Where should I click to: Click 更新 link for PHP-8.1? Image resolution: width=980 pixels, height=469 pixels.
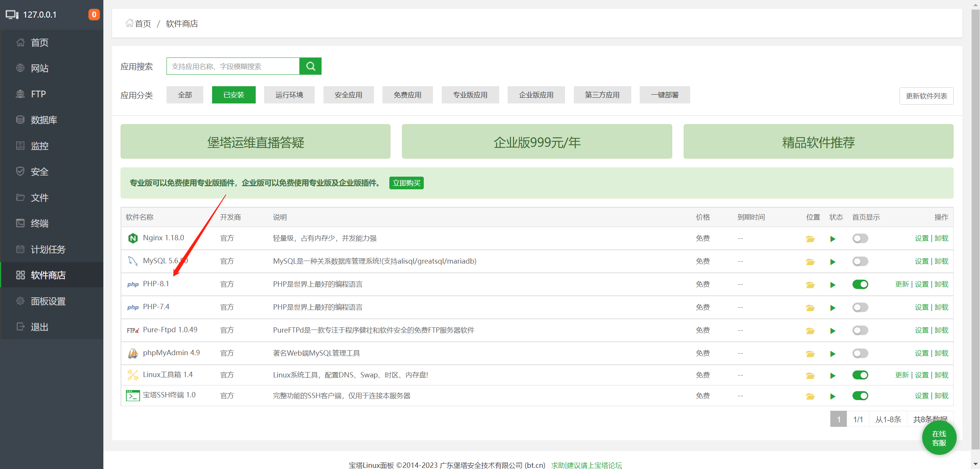(902, 284)
